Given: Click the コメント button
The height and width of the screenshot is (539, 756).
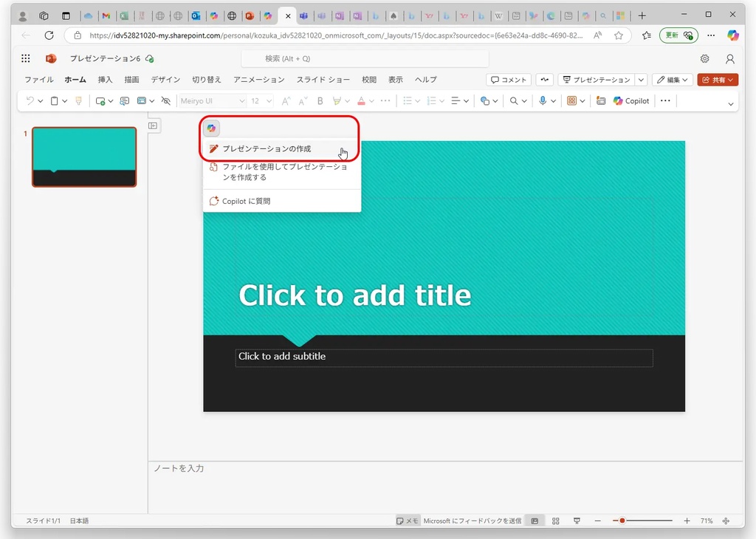Looking at the screenshot, I should (509, 80).
